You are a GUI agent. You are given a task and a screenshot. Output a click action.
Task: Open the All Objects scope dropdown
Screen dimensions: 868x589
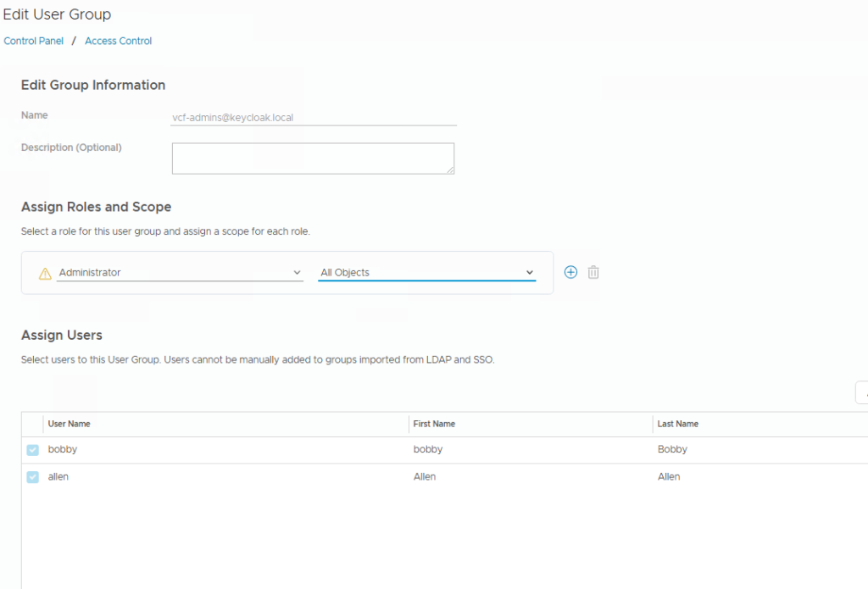coord(426,273)
